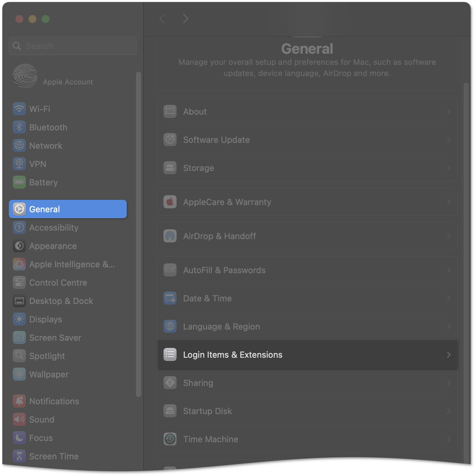This screenshot has height=476, width=475.
Task: Select the Accessibility icon
Action: coord(19,227)
